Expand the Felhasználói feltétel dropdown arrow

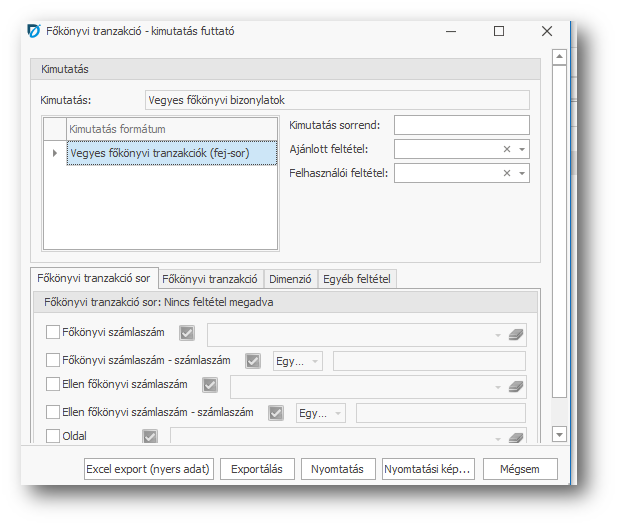tap(522, 173)
